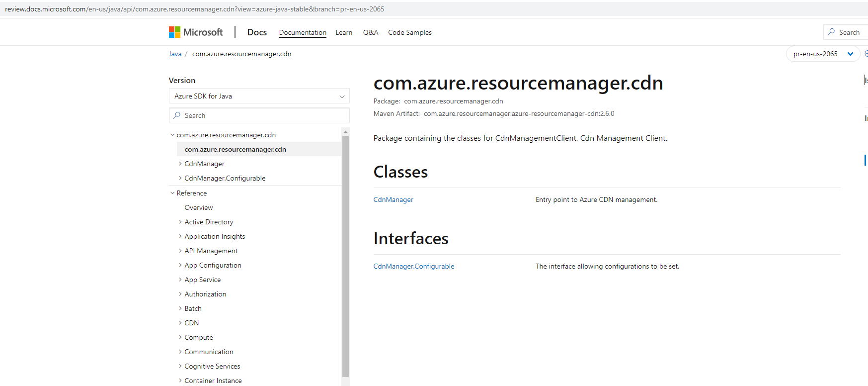Image resolution: width=868 pixels, height=386 pixels.
Task: Expand the Authorization tree item
Action: point(180,294)
